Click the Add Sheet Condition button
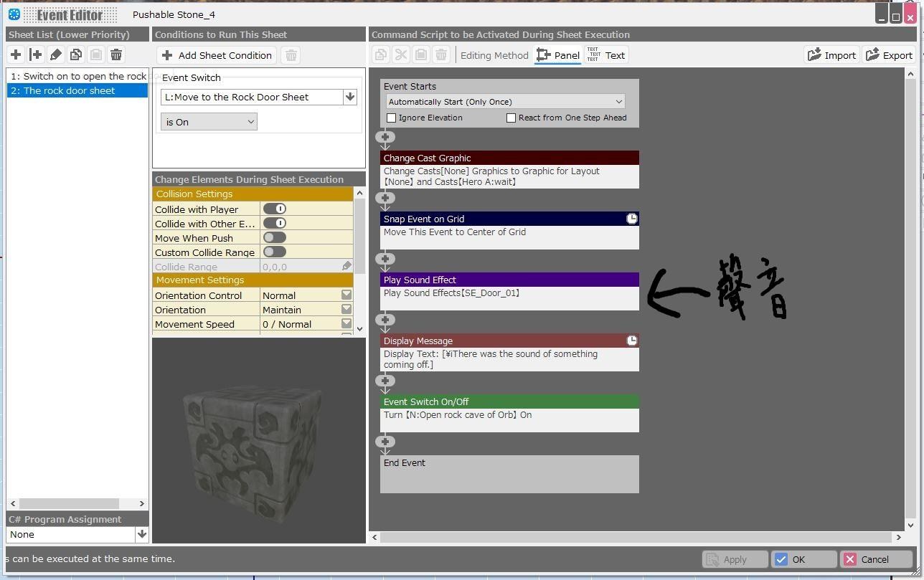Viewport: 924px width, 580px height. click(217, 55)
